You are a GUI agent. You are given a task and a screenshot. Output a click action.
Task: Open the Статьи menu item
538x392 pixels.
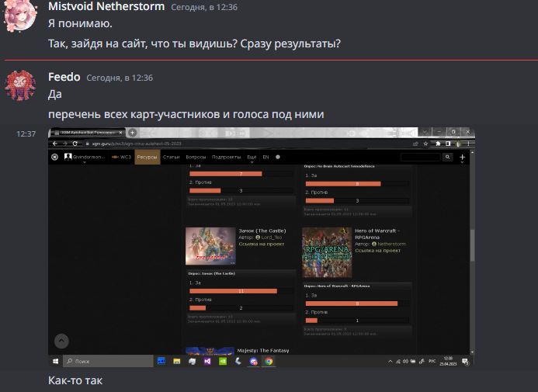tap(172, 157)
